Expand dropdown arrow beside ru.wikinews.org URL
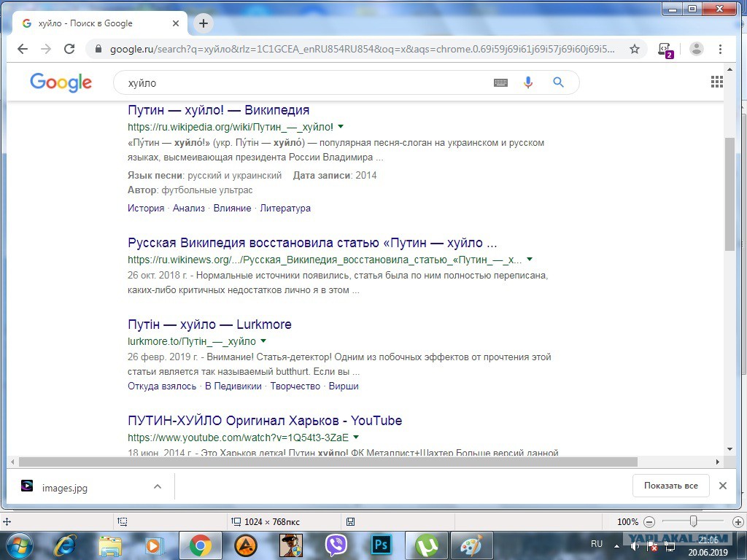747x560 pixels. [530, 260]
